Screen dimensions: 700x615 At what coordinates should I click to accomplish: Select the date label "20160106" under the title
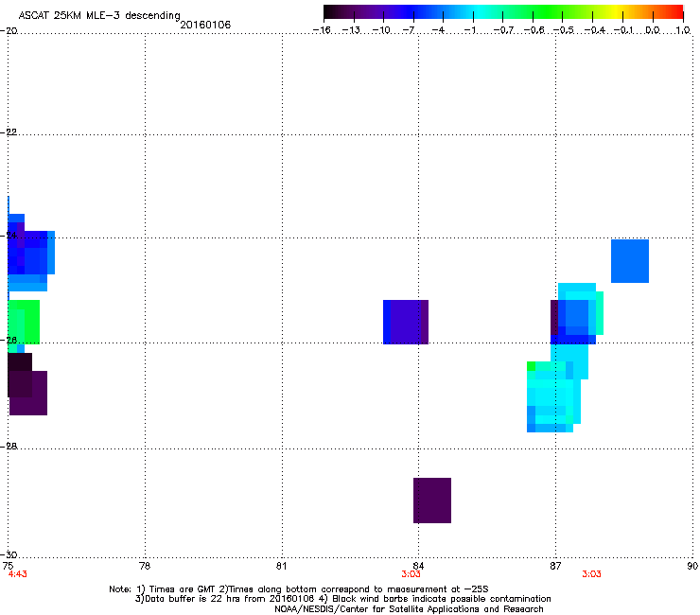pos(205,25)
